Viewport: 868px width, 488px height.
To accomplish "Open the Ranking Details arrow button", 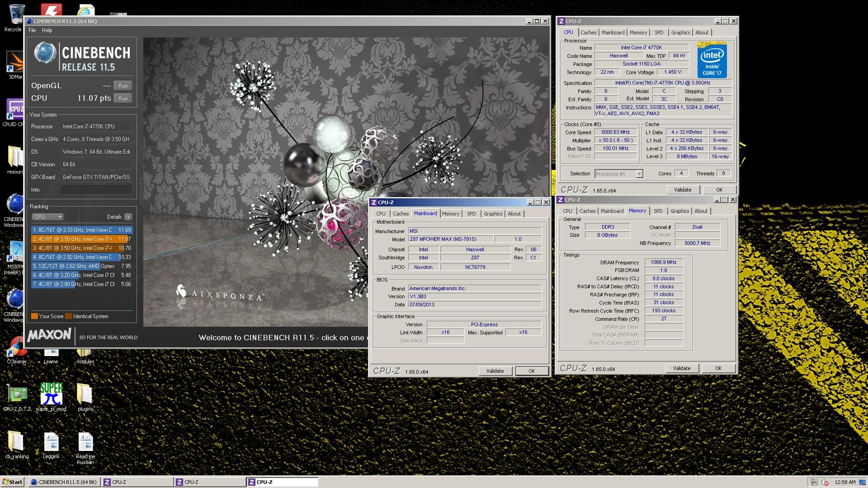I will click(x=128, y=217).
